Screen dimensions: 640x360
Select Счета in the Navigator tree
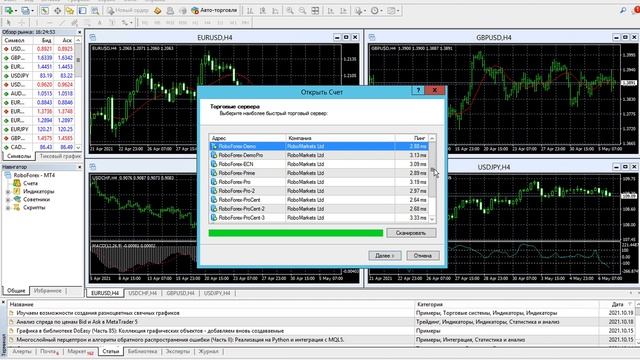coord(30,183)
